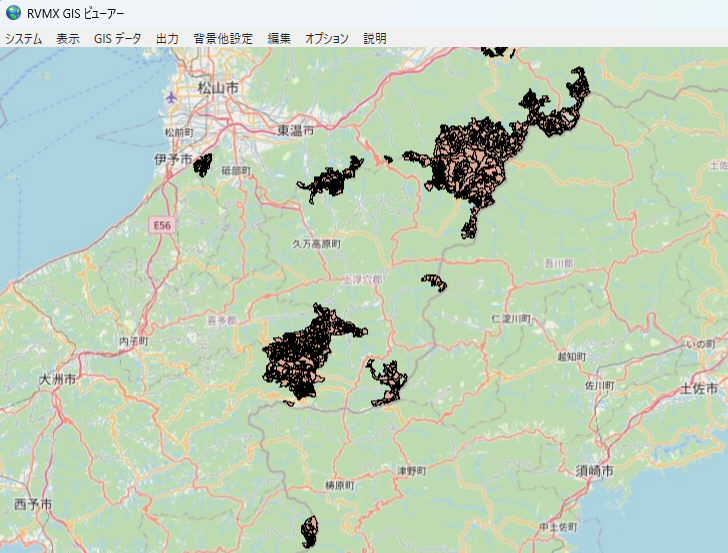The height and width of the screenshot is (553, 728).
Task: Click the RVMX GIS globe app icon
Action: (x=12, y=13)
